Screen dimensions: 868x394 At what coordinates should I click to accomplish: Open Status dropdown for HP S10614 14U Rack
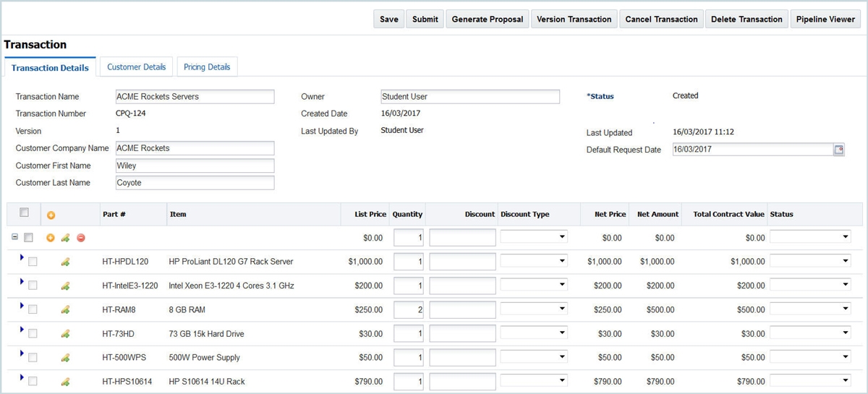point(811,380)
